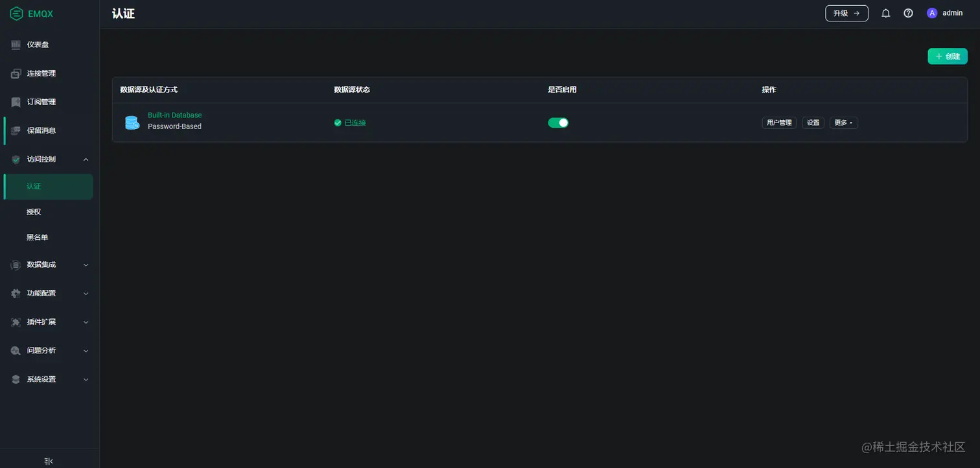Click the problem analysis (问题分析) icon
Viewport: 980px width, 468px height.
(x=16, y=351)
